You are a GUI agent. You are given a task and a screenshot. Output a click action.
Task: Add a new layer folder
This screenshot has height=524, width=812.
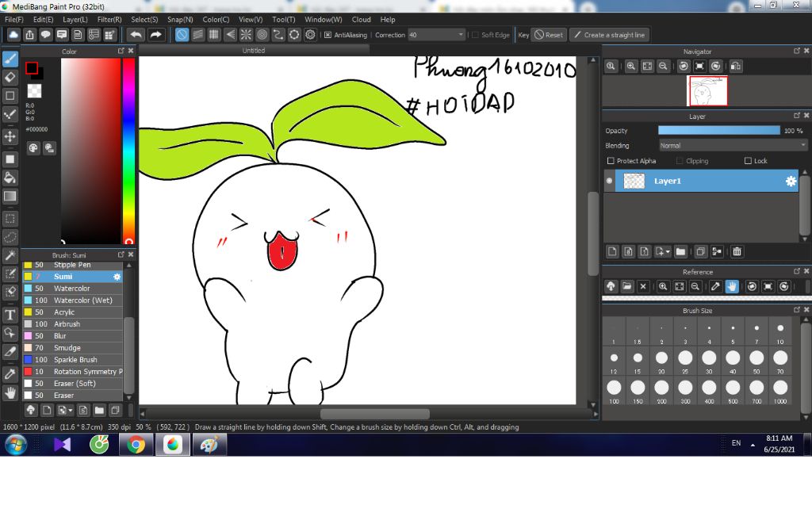coord(680,251)
